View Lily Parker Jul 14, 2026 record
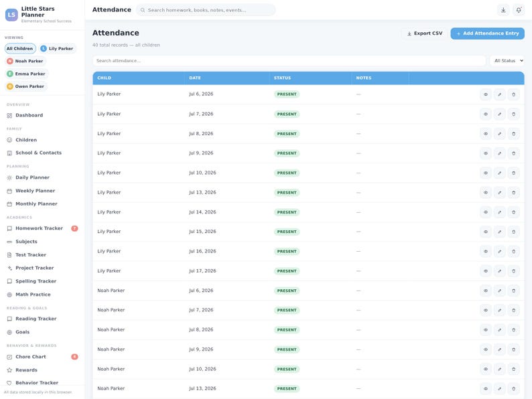Image resolution: width=532 pixels, height=399 pixels. (486, 212)
